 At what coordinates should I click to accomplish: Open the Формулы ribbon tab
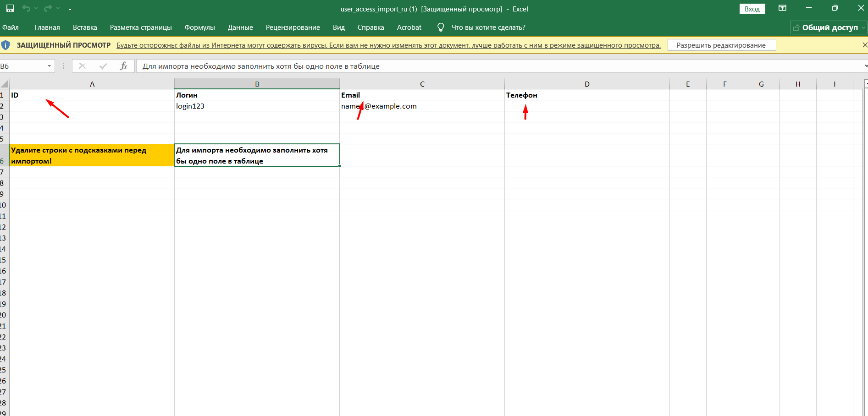pos(199,27)
